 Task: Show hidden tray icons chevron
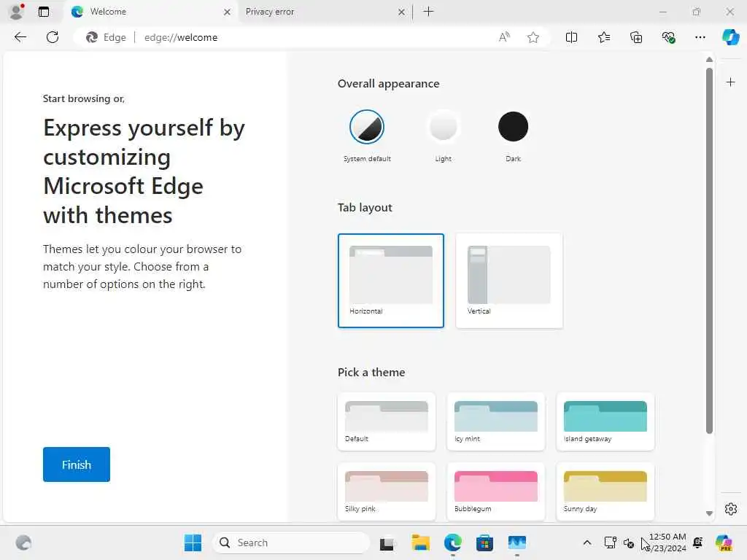[587, 542]
